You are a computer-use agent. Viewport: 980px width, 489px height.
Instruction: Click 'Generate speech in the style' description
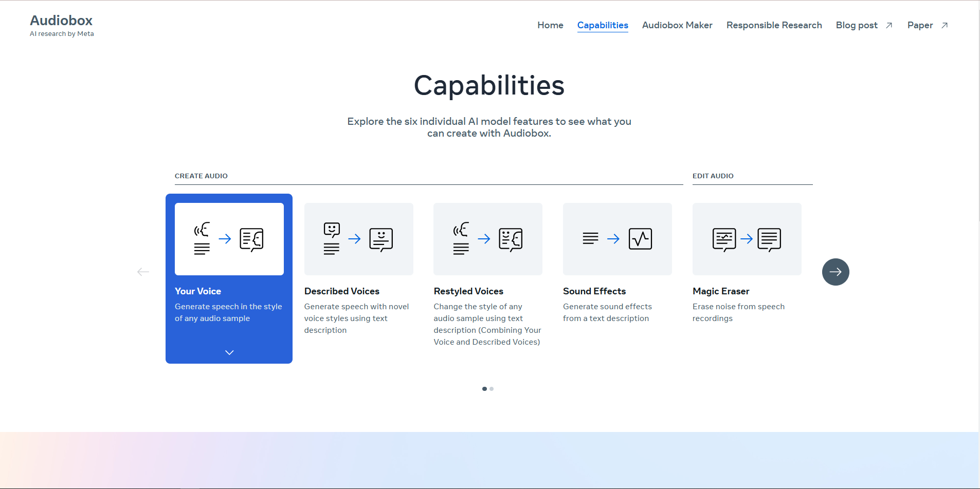[x=228, y=312]
